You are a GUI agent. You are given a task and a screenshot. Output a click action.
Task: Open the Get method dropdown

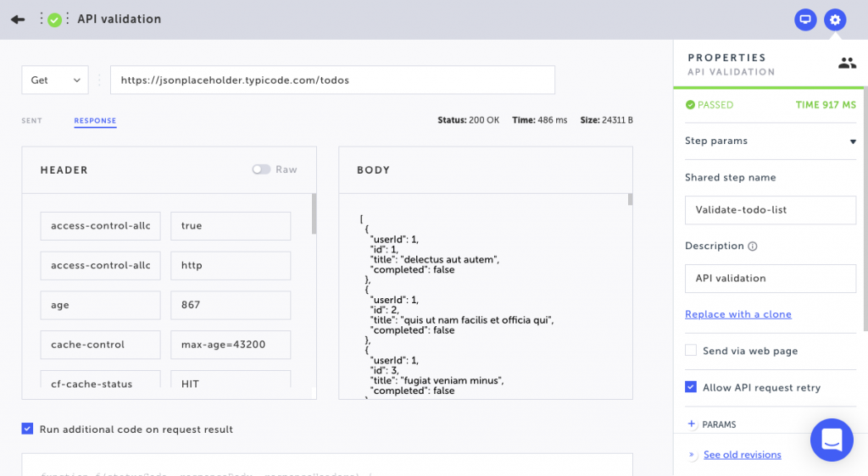point(55,80)
